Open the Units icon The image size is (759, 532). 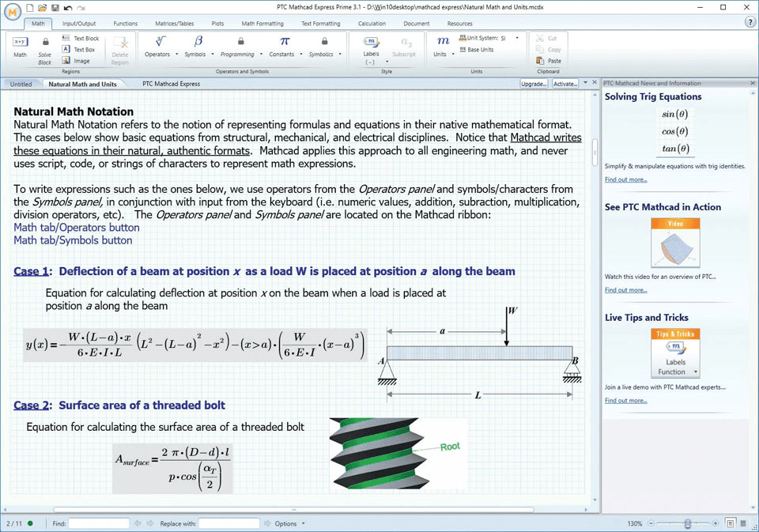443,42
